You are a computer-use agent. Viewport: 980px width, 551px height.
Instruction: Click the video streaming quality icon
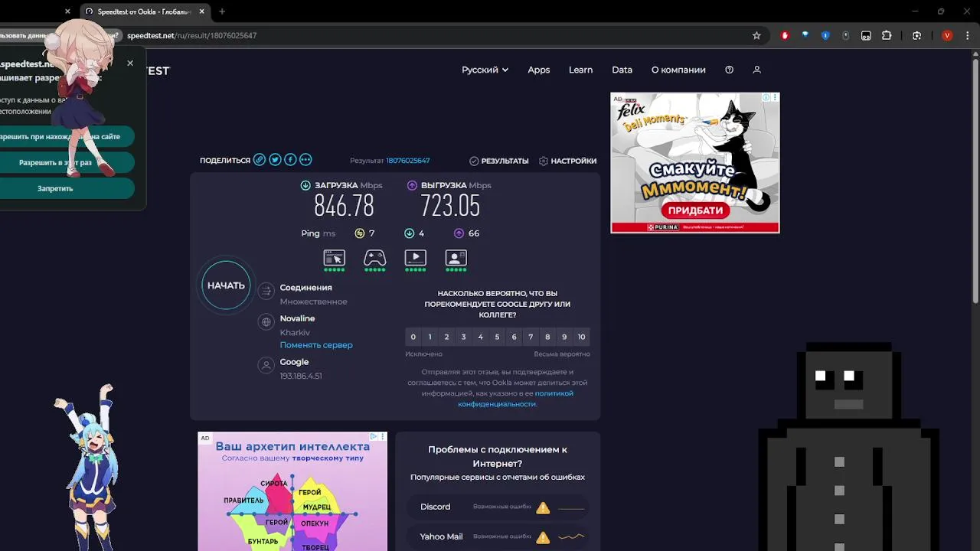tap(415, 258)
